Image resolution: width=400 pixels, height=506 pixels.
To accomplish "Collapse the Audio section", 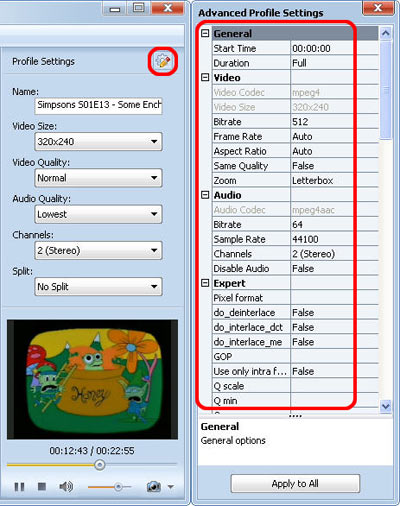I will (x=205, y=195).
